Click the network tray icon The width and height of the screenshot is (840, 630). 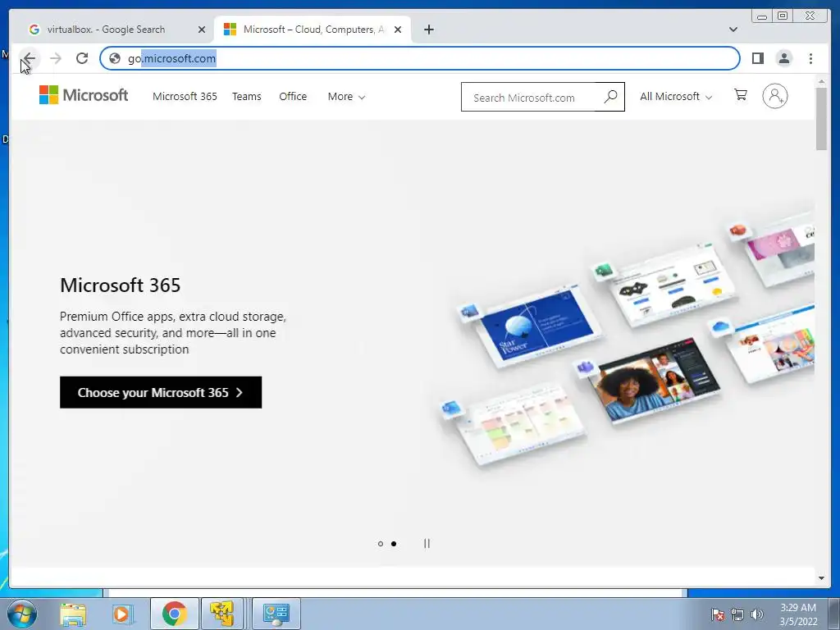pyautogui.click(x=737, y=614)
